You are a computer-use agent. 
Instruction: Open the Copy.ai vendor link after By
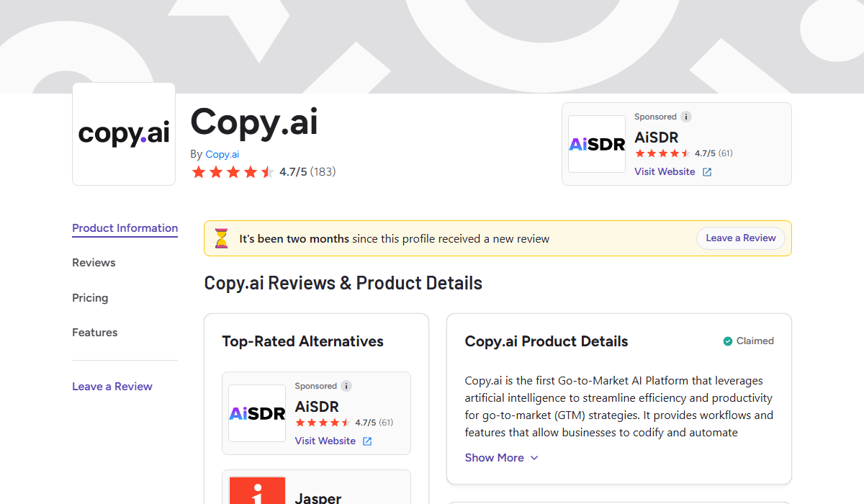[x=222, y=154]
